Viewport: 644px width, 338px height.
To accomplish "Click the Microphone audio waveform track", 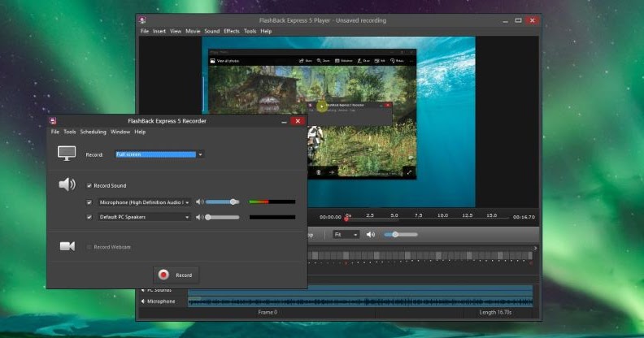I will [x=360, y=301].
